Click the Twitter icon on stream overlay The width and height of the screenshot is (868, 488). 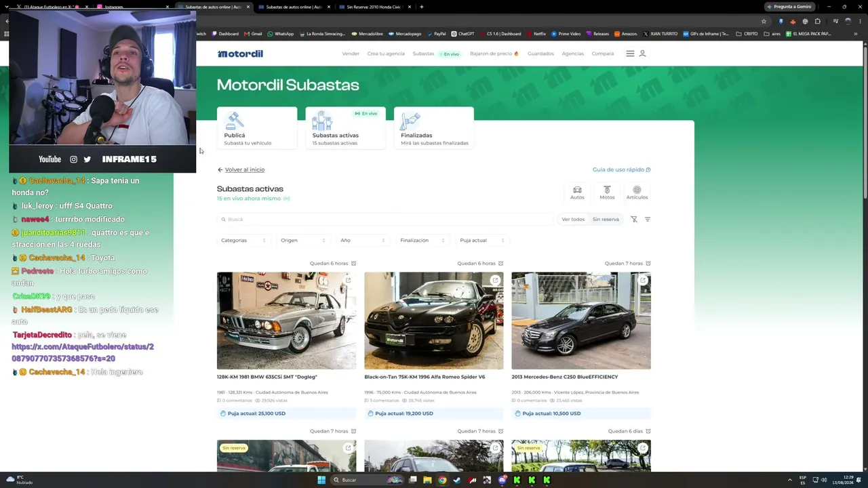coord(87,159)
